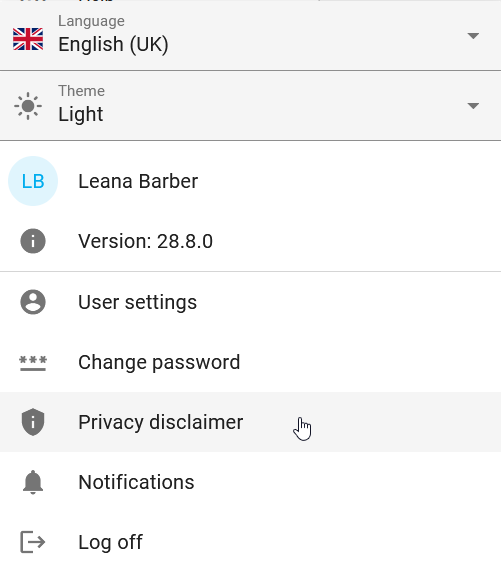Choose Log off

(x=250, y=542)
